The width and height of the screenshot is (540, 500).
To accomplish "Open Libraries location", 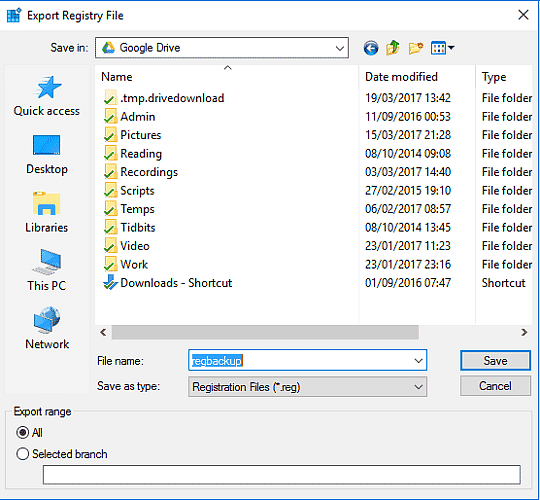I will 46,213.
